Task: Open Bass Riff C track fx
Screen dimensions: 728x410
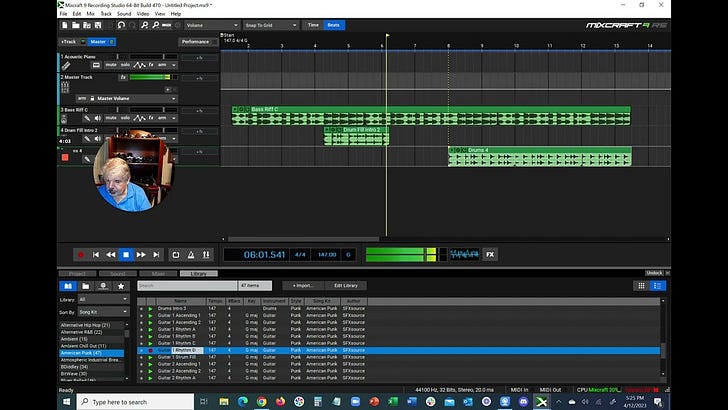Action: pos(151,118)
